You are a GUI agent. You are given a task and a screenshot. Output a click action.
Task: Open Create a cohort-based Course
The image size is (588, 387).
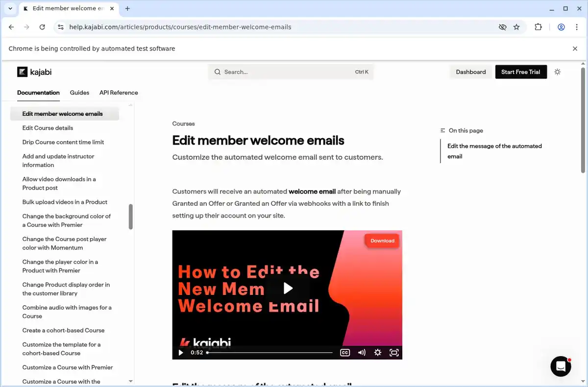pos(63,330)
